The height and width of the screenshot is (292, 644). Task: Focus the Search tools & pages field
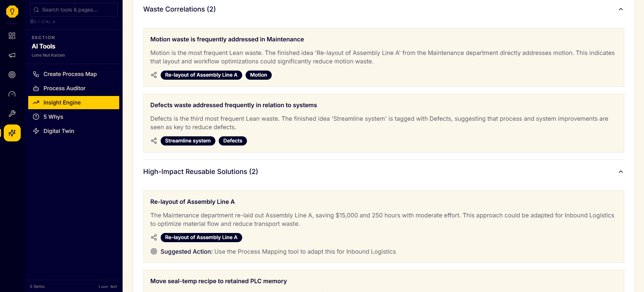point(74,10)
